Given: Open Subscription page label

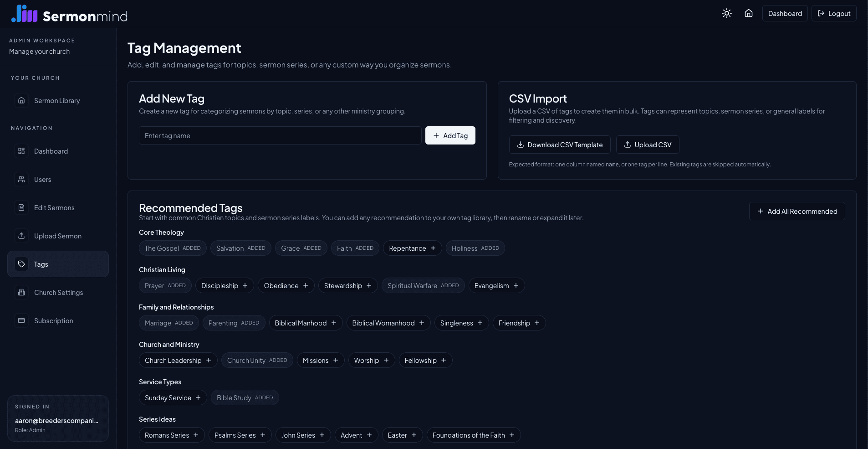Looking at the screenshot, I should point(54,320).
